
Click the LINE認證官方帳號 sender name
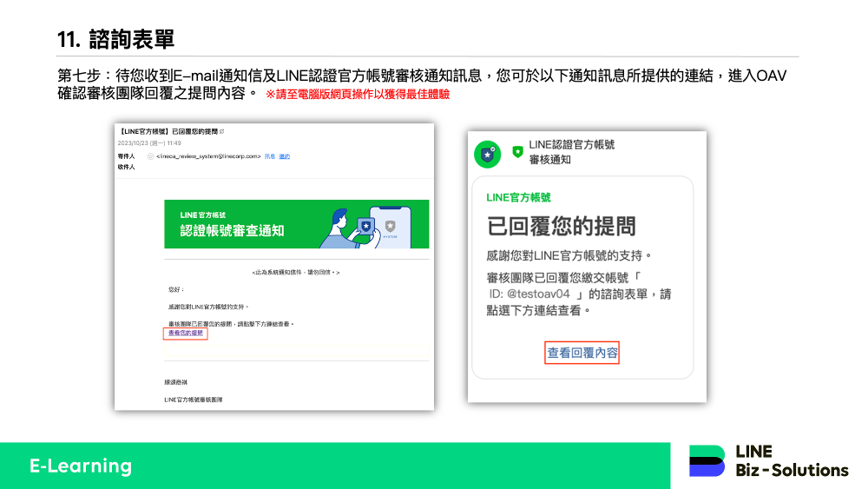click(x=571, y=145)
